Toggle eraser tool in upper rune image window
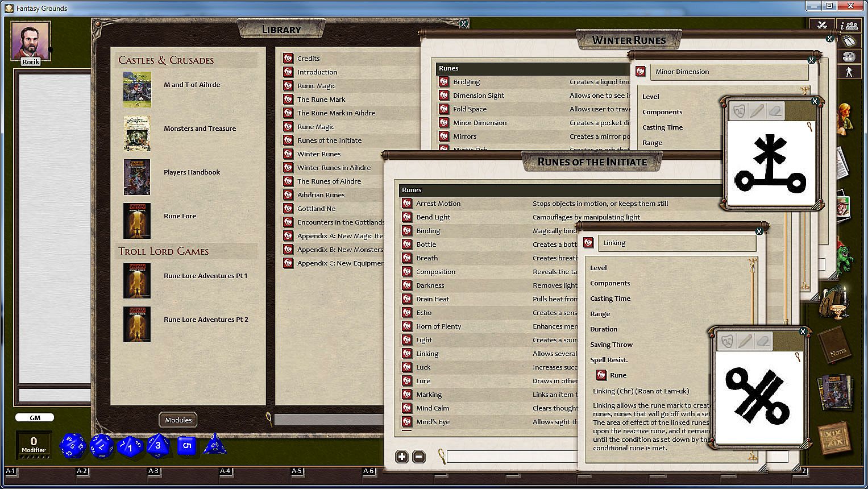The height and width of the screenshot is (489, 868). click(x=775, y=111)
